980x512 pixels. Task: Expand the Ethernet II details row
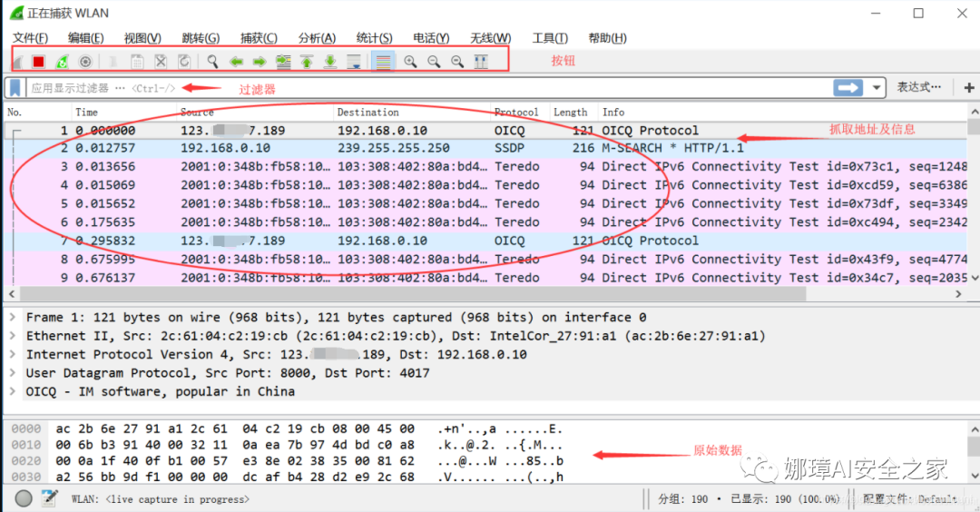coord(13,336)
